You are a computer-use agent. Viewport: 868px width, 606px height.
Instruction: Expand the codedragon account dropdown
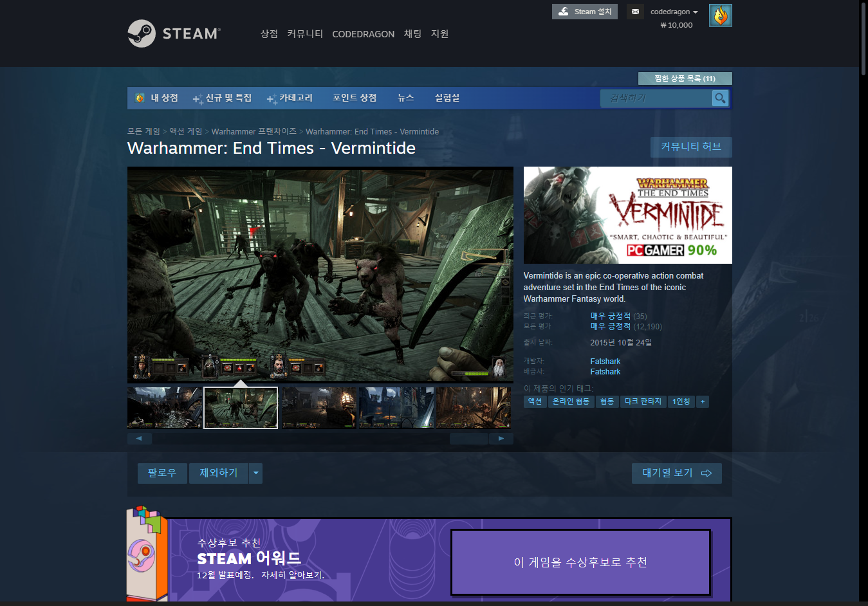674,12
